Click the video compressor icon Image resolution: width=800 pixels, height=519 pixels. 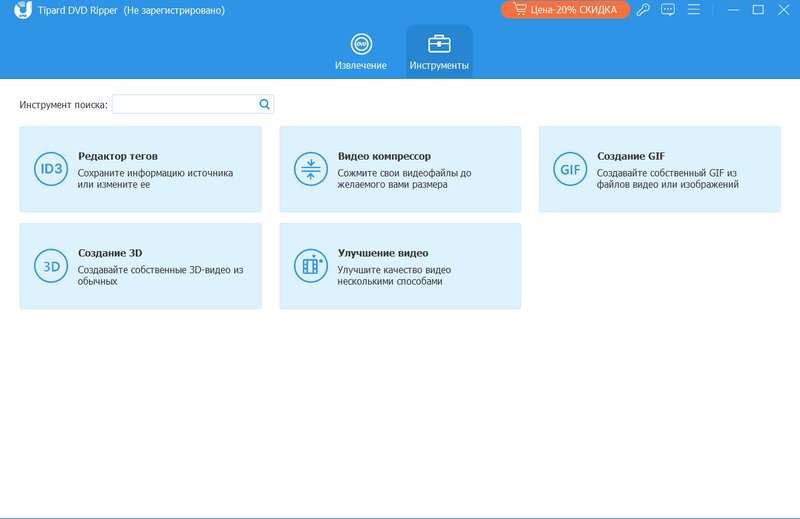310,169
